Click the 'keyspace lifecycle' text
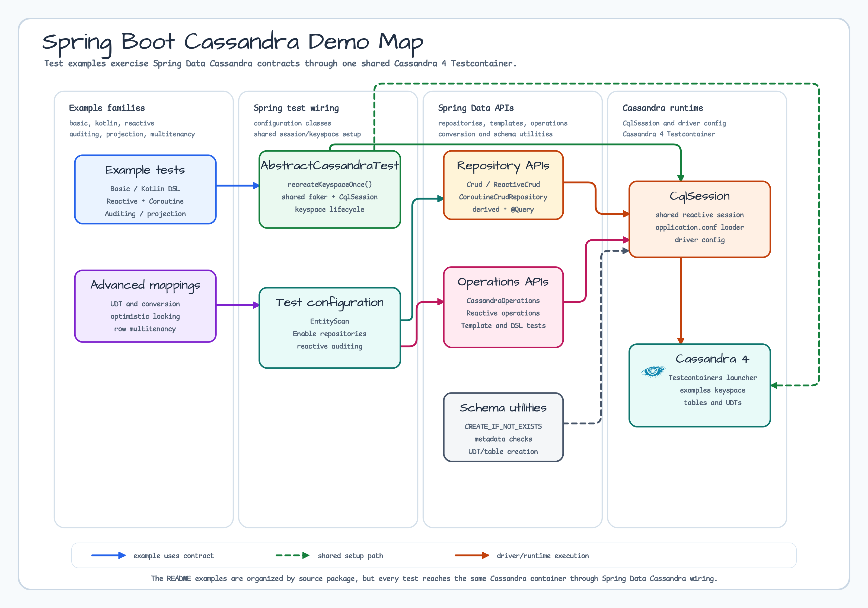 click(330, 209)
